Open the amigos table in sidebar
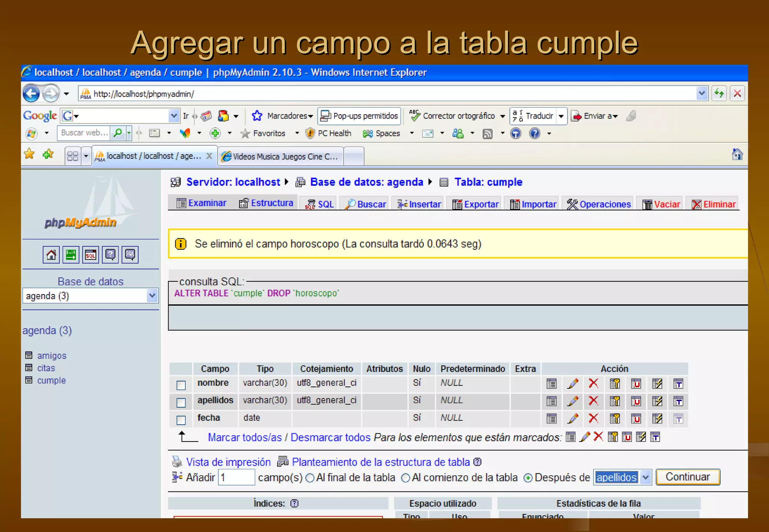This screenshot has width=769, height=532. [51, 355]
